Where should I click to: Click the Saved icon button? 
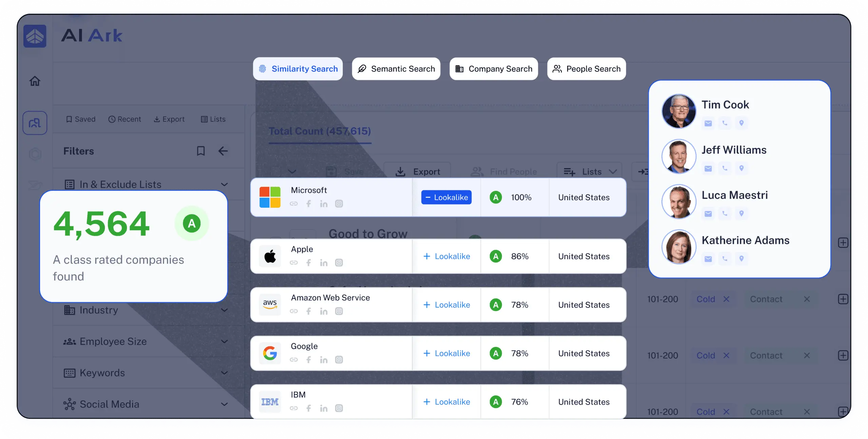tap(81, 119)
